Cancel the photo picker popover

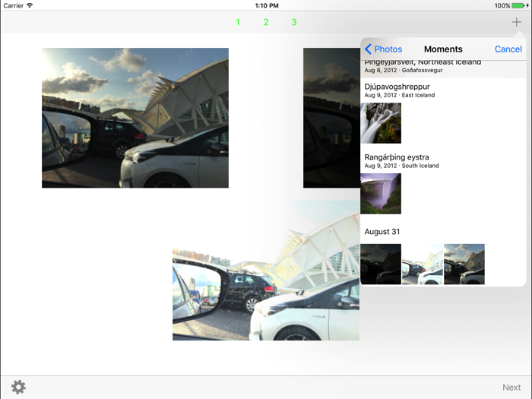pyautogui.click(x=508, y=49)
